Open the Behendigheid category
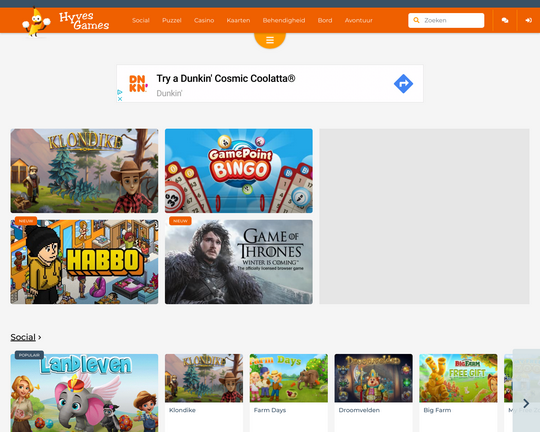The height and width of the screenshot is (432, 540). point(284,20)
